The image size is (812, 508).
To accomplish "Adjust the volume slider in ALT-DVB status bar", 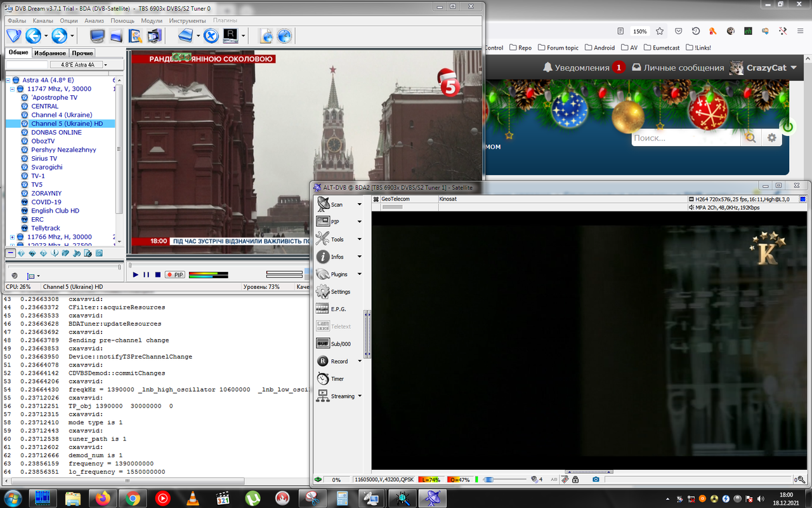I will (x=506, y=479).
